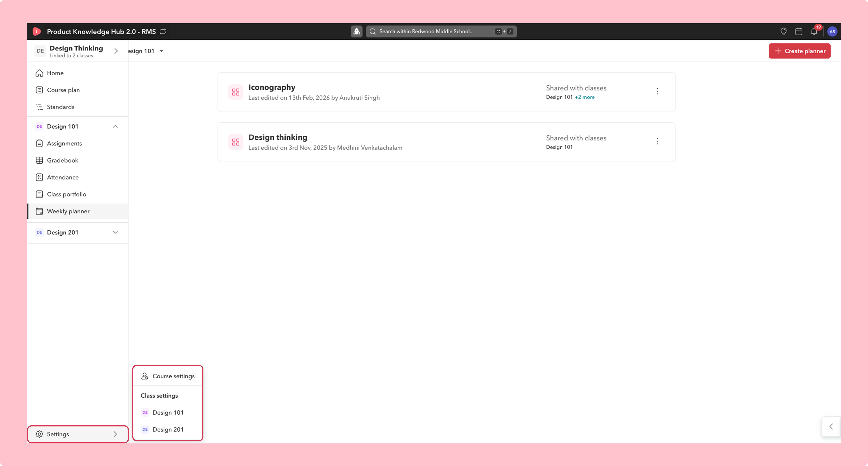Viewport: 868px width, 466px height.
Task: Open the Design 101 class dropdown in header
Action: point(146,51)
